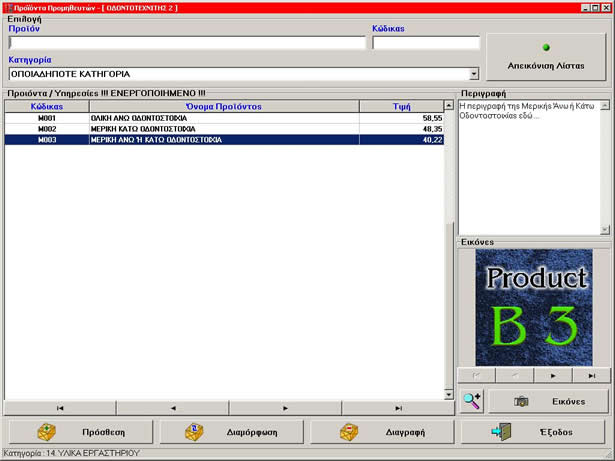Image resolution: width=615 pixels, height=461 pixels.
Task: Click the Τιμή column header
Action: 402,106
